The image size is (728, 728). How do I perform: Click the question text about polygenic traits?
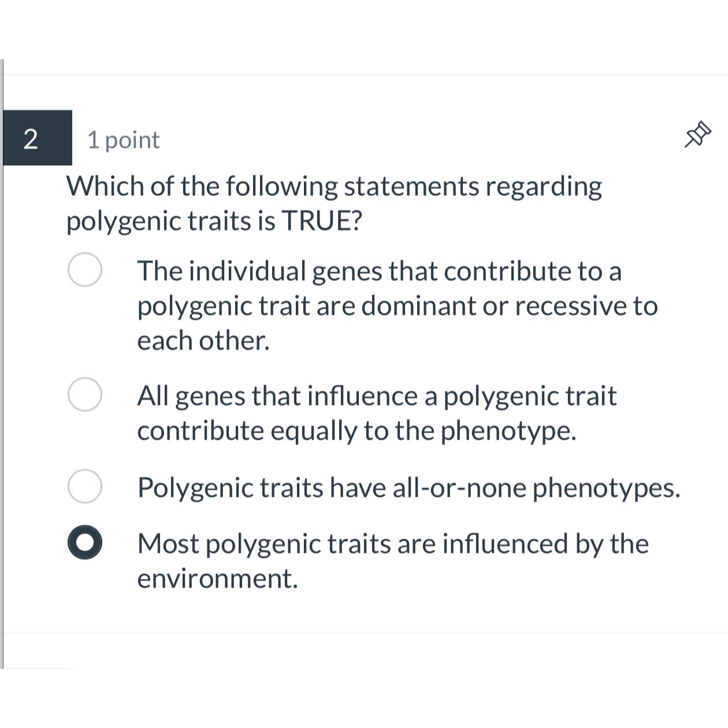333,202
